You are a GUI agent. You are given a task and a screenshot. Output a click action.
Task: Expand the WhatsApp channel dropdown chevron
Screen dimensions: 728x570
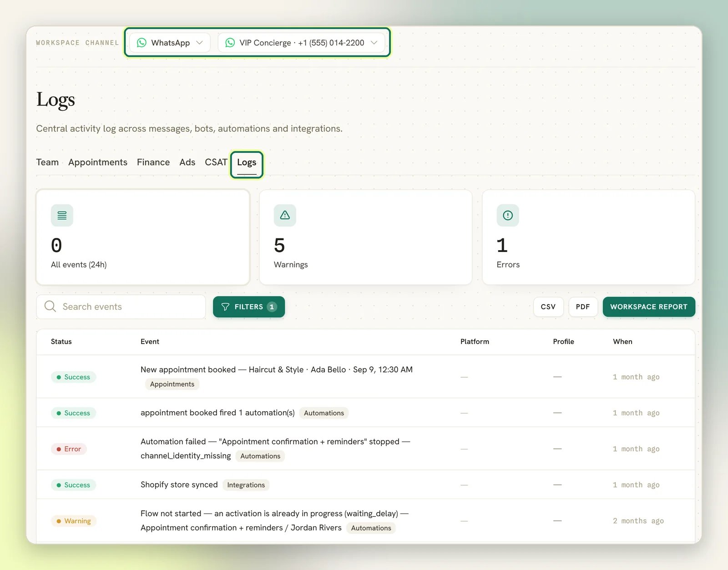pyautogui.click(x=199, y=43)
